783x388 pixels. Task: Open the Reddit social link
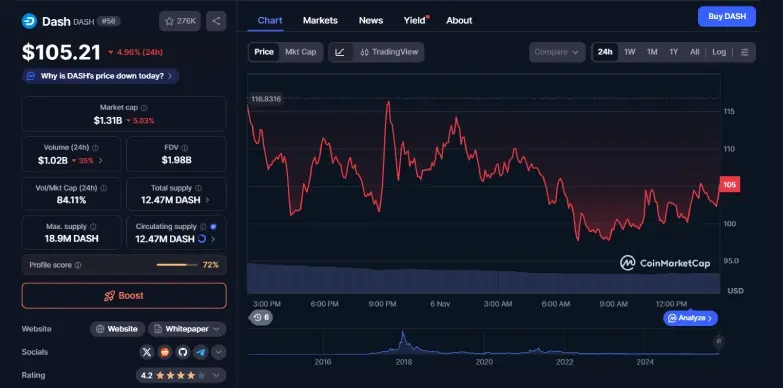tap(164, 352)
